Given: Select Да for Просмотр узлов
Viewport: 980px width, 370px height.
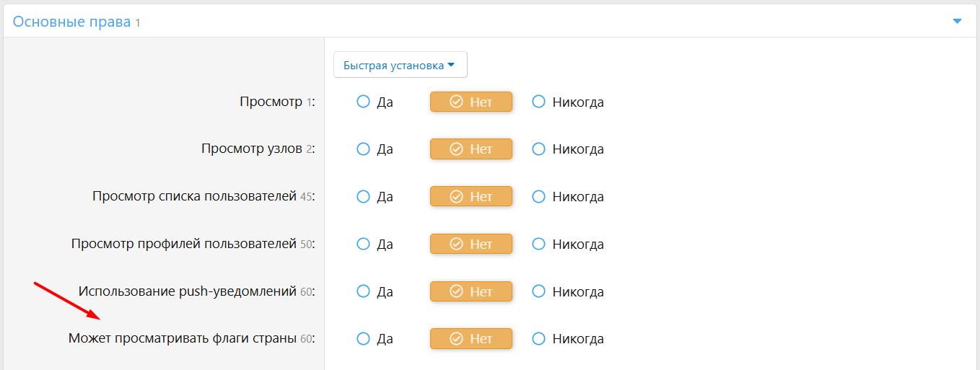Looking at the screenshot, I should coord(364,149).
